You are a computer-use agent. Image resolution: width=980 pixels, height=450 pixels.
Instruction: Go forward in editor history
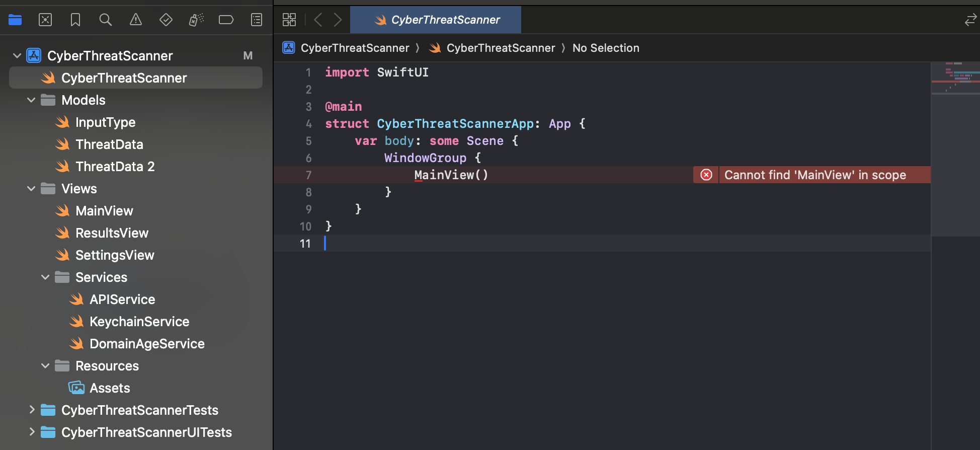(x=338, y=20)
